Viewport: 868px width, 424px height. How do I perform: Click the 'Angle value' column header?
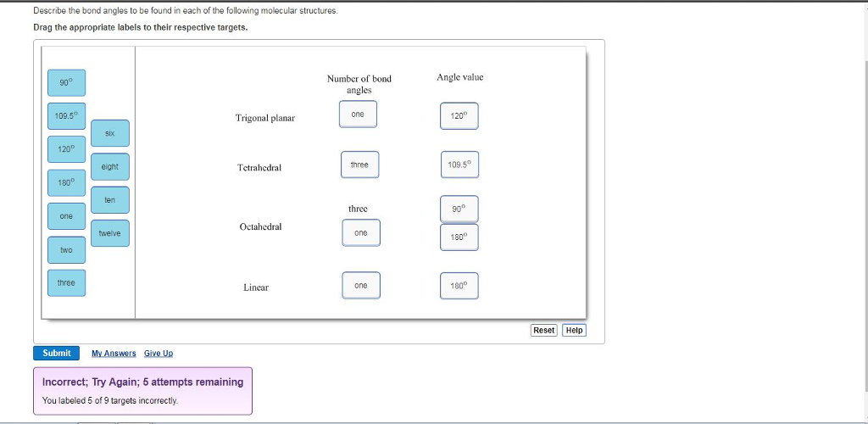coord(459,77)
